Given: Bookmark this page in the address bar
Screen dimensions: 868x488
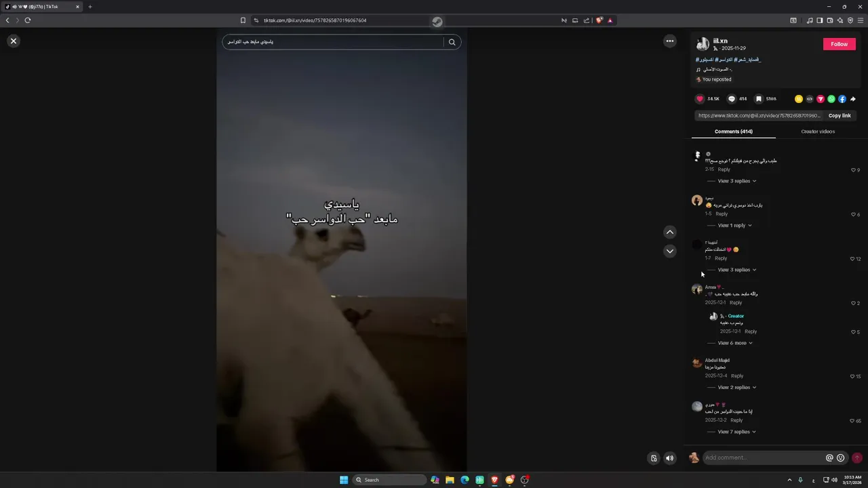Looking at the screenshot, I should pyautogui.click(x=243, y=20).
